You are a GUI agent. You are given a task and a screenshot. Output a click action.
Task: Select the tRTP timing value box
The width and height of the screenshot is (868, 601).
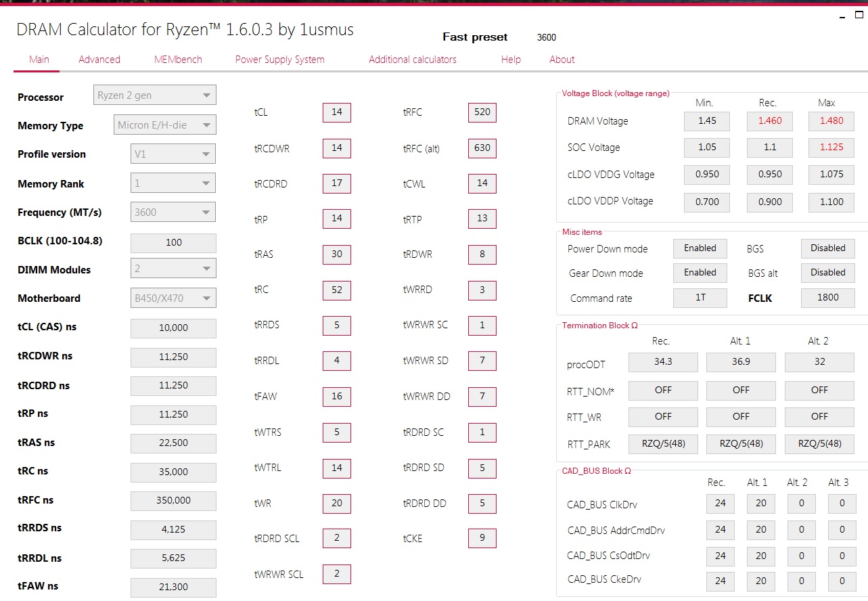(482, 219)
